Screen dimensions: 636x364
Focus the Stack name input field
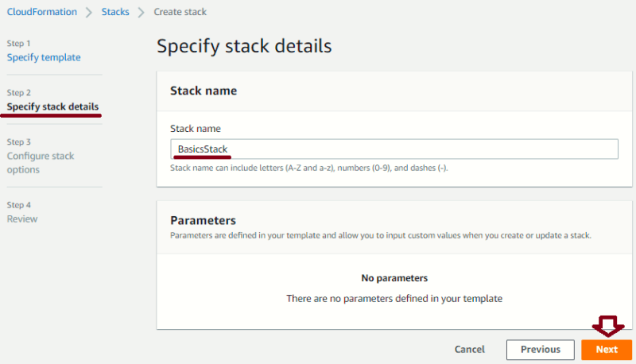pos(394,149)
